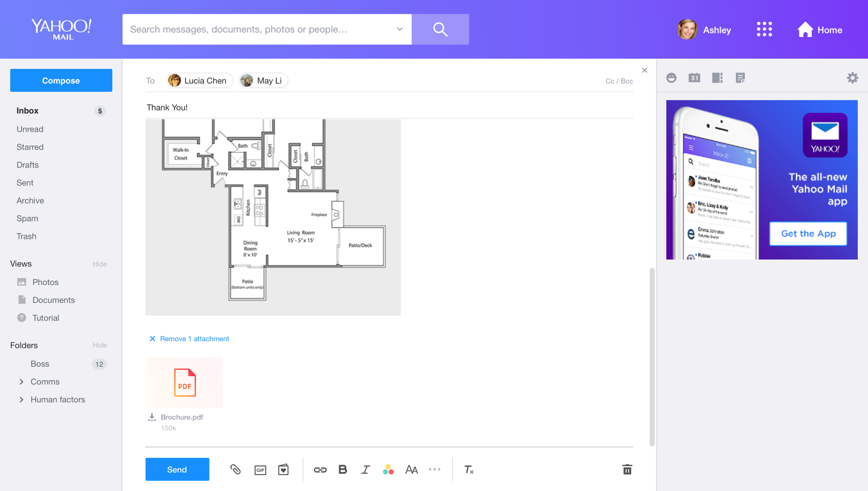Send the email

tap(177, 469)
